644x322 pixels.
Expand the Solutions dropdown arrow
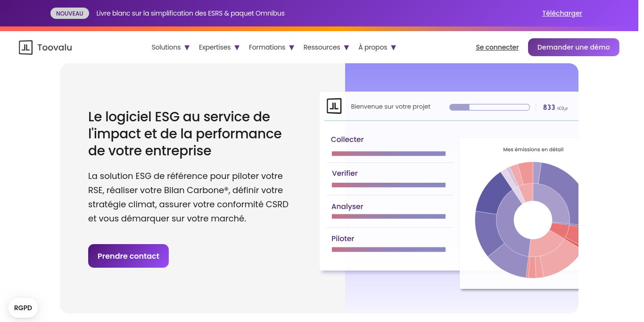tap(187, 48)
